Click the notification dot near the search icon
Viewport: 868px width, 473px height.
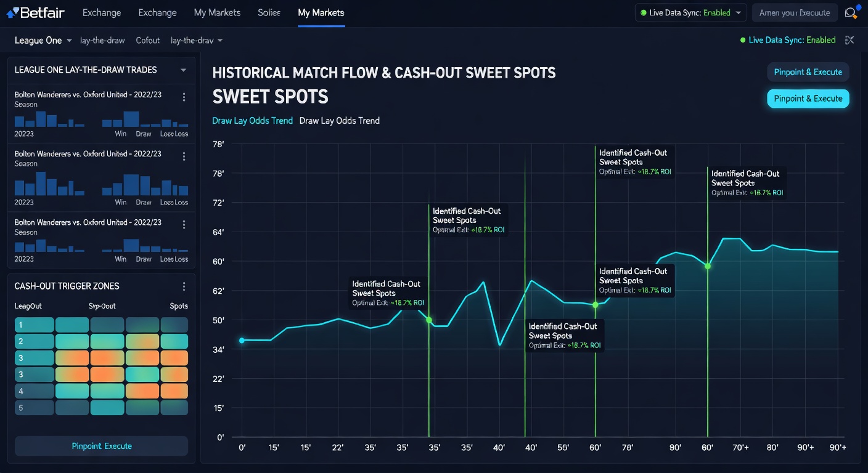coord(859,6)
